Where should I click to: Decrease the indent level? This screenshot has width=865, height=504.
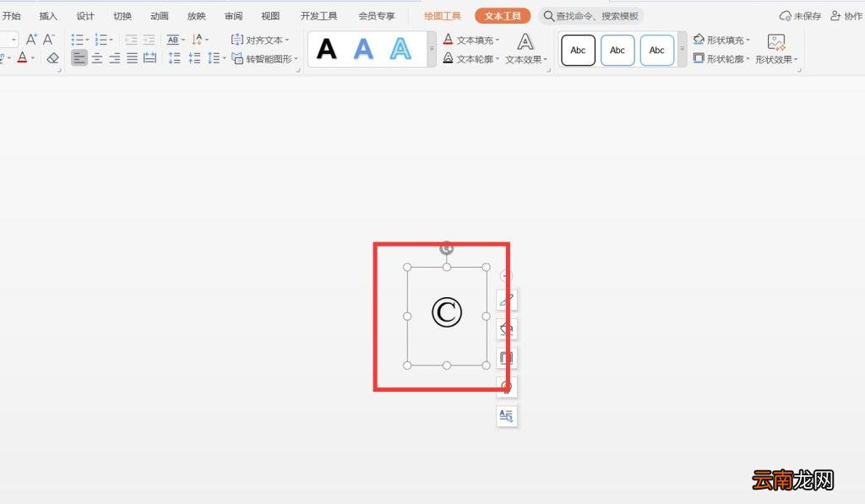click(131, 40)
